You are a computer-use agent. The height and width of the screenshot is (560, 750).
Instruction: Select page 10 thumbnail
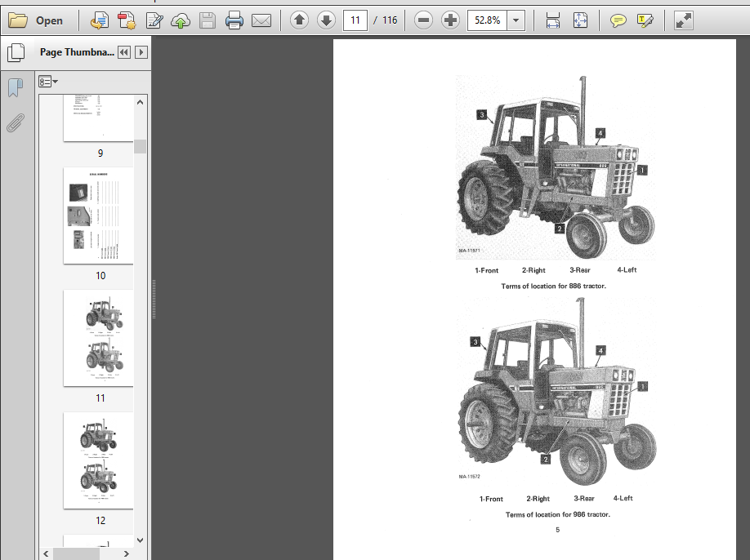click(x=98, y=215)
